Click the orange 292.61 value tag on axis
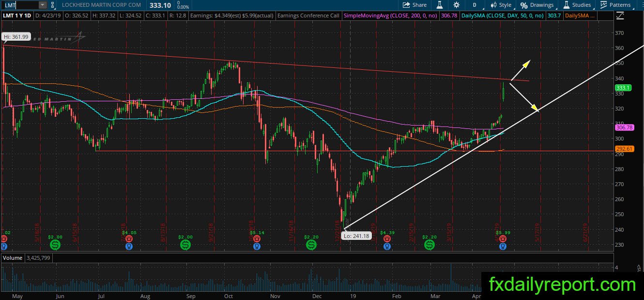This screenshot has height=300, width=644. 624,149
